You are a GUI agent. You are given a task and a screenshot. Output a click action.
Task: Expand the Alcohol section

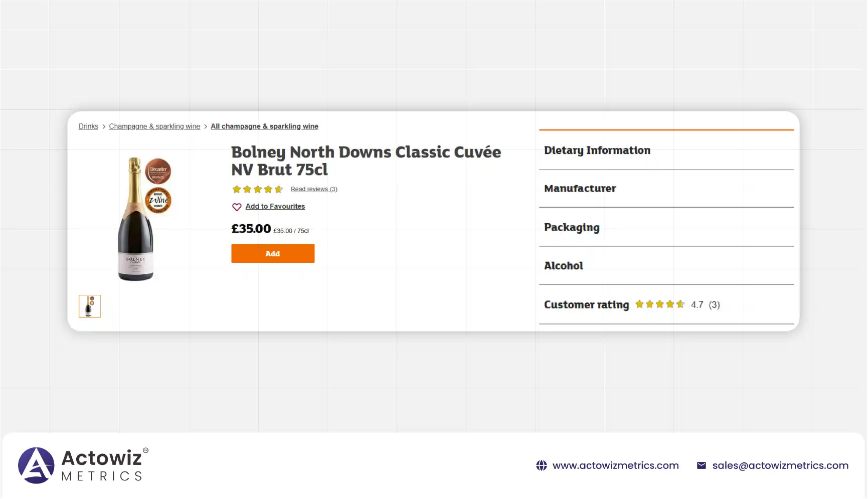coord(564,266)
